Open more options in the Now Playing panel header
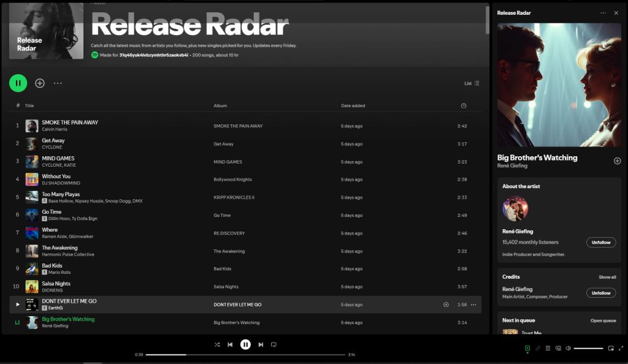The image size is (628, 364). tap(603, 13)
